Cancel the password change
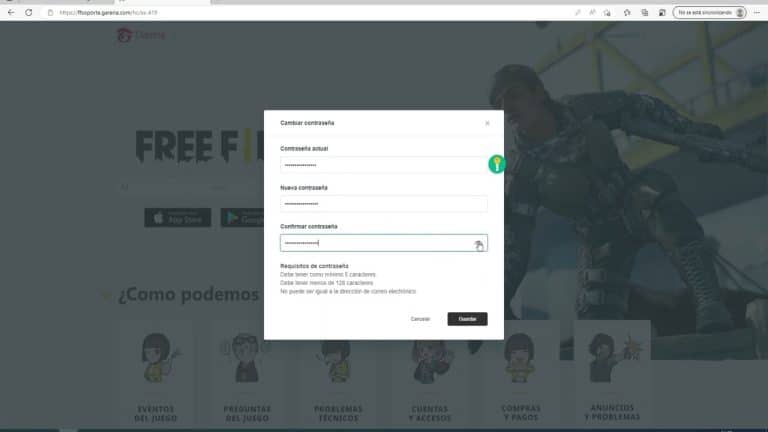Screen dimensions: 768x432 pos(420,319)
